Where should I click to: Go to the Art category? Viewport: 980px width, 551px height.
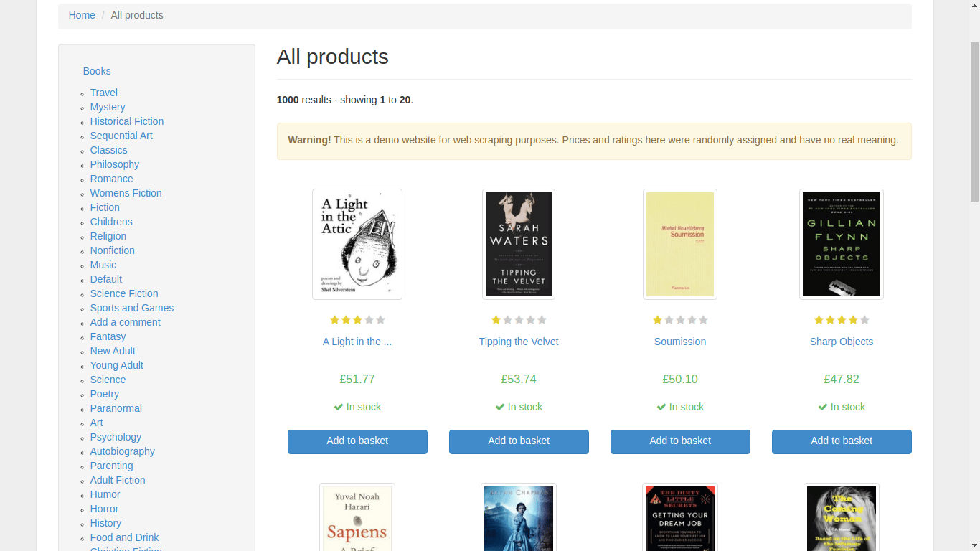tap(97, 423)
